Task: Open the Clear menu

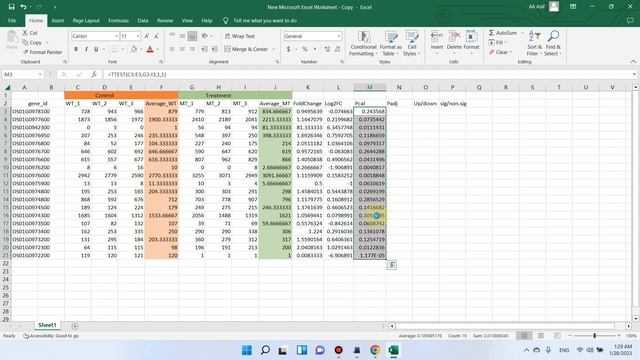Action: (500, 52)
